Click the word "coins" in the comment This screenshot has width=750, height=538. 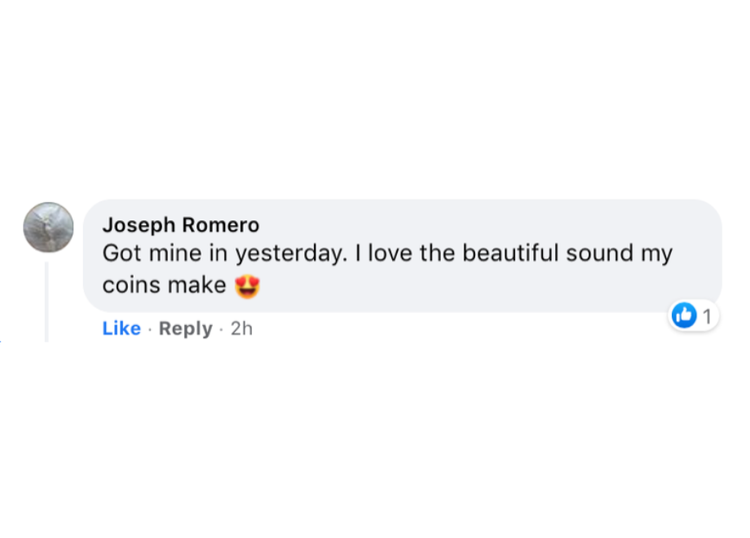130,285
